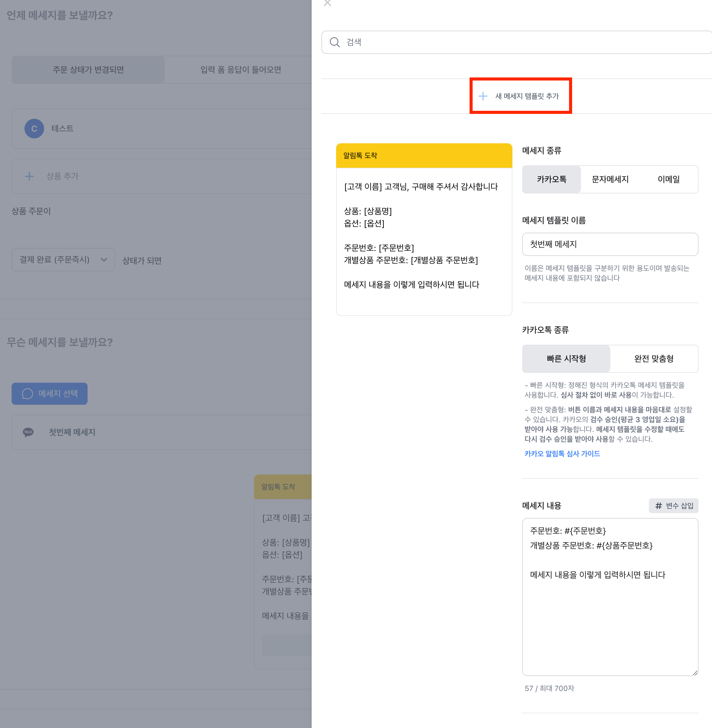Select the 카카오톡 message type

click(x=551, y=179)
